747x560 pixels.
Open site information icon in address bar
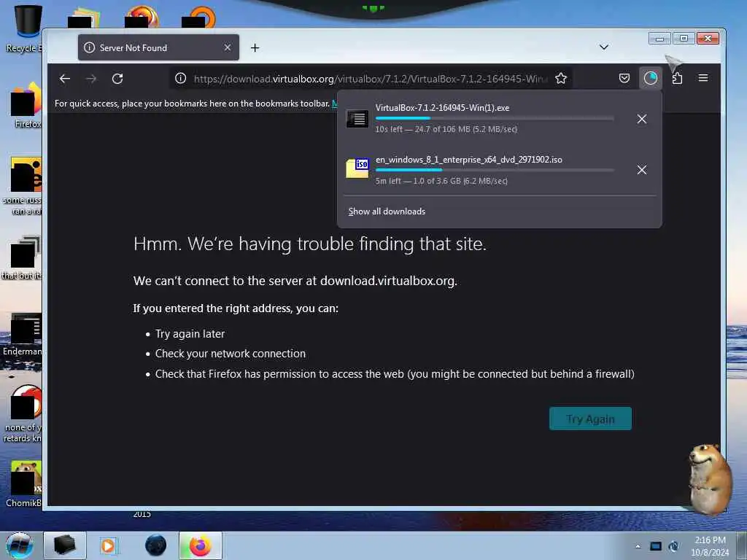(181, 78)
